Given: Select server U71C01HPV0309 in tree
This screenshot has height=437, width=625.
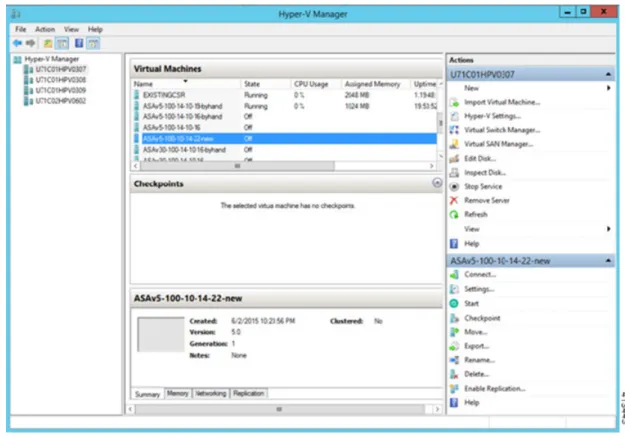Looking at the screenshot, I should click(61, 90).
